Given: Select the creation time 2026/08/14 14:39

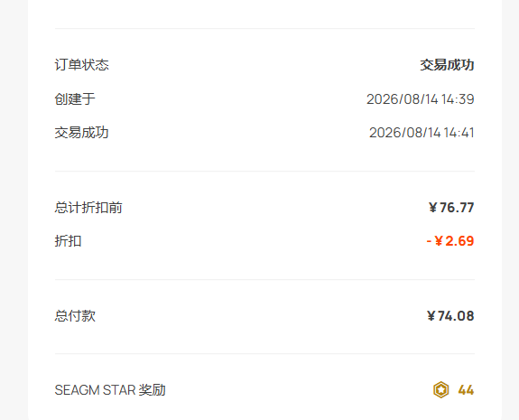Looking at the screenshot, I should tap(421, 99).
